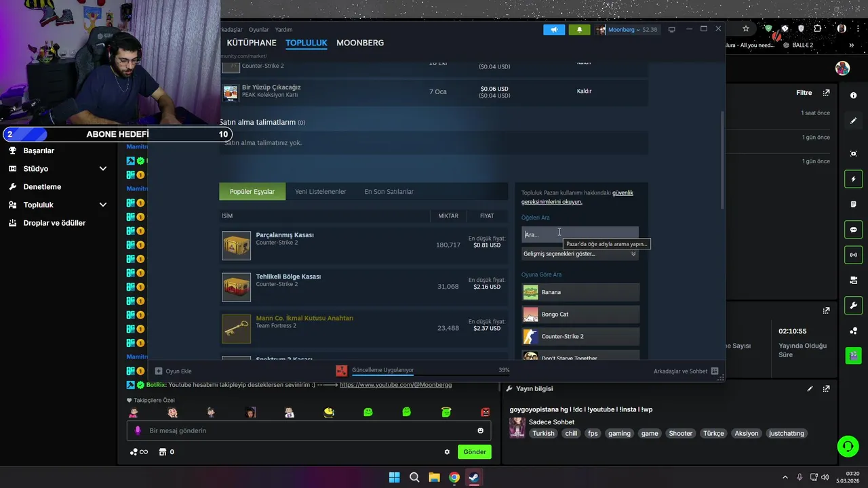The image size is (868, 488).
Task: Open Steam notifications bell
Action: [x=579, y=30]
